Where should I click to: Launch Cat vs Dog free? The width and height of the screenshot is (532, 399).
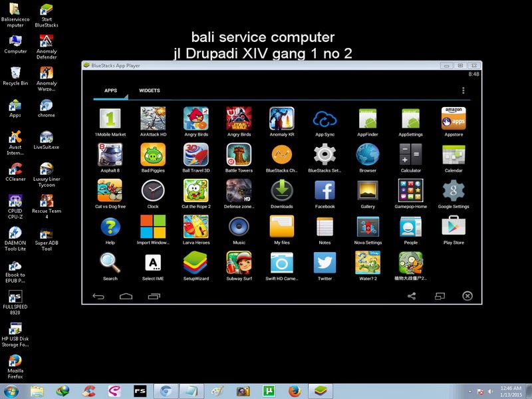(110, 191)
